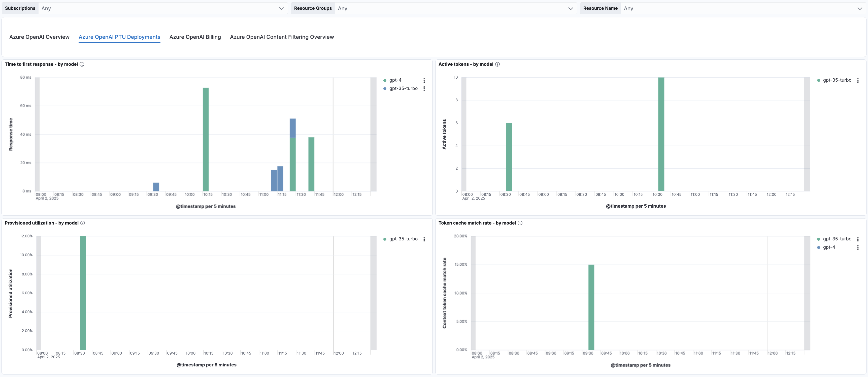Open info tooltip for Active tokens chart

pos(498,64)
